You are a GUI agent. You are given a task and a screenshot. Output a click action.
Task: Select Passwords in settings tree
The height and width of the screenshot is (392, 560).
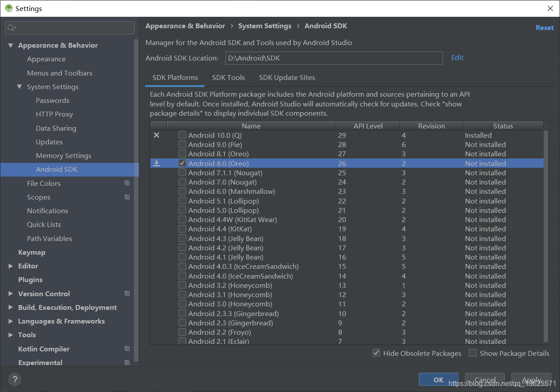coord(53,100)
